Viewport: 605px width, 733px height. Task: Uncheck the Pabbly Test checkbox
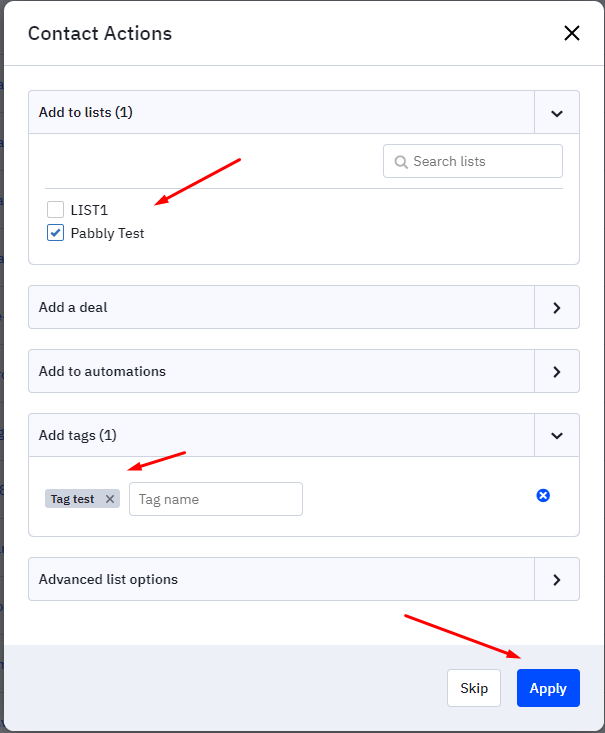[55, 232]
